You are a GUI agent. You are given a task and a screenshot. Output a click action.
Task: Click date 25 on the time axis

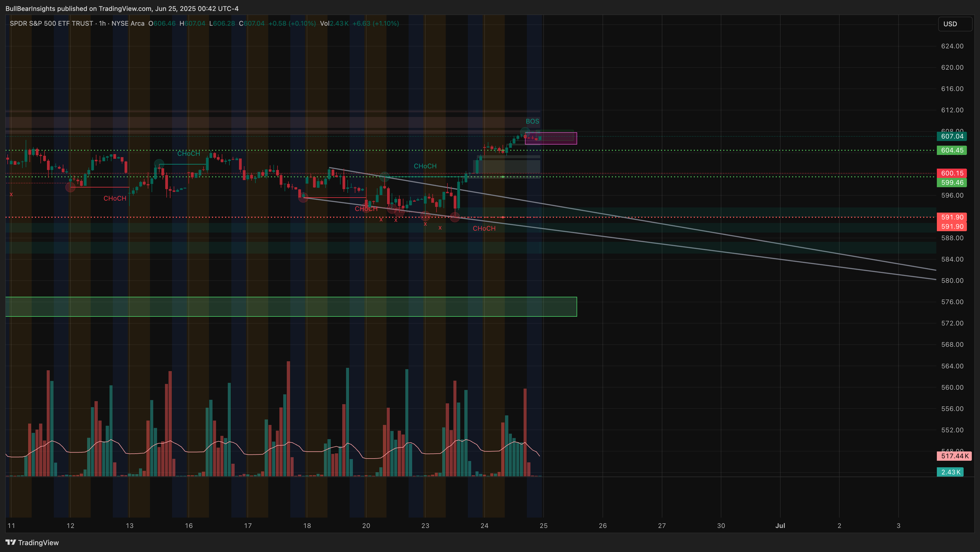544,526
